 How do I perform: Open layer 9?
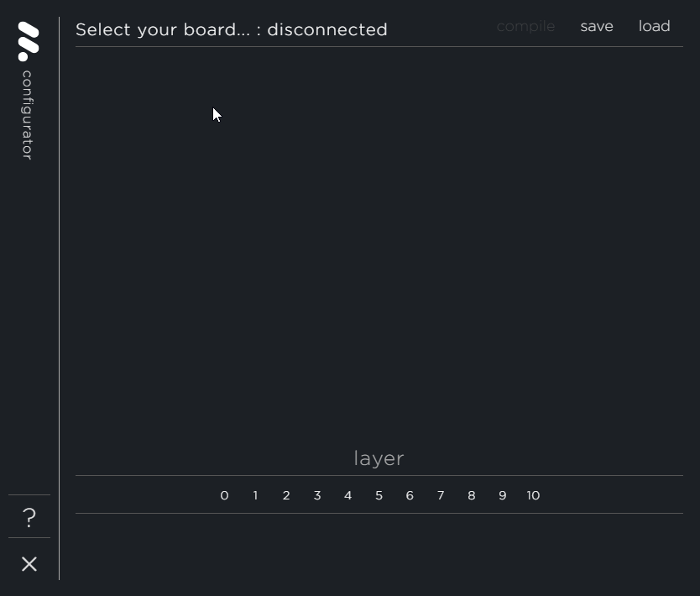pos(502,495)
